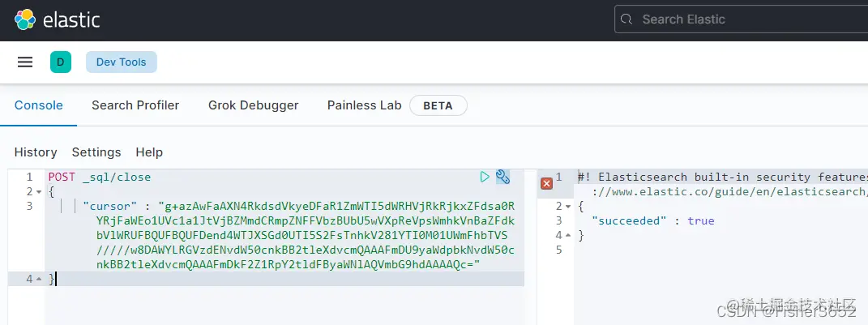This screenshot has width=868, height=325.
Task: Switch to the Console tab
Action: pos(39,105)
